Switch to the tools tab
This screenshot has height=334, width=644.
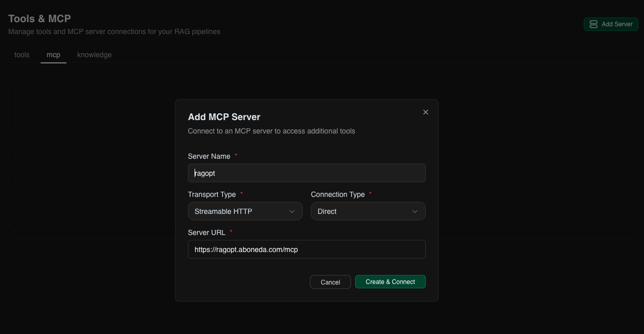pyautogui.click(x=22, y=55)
